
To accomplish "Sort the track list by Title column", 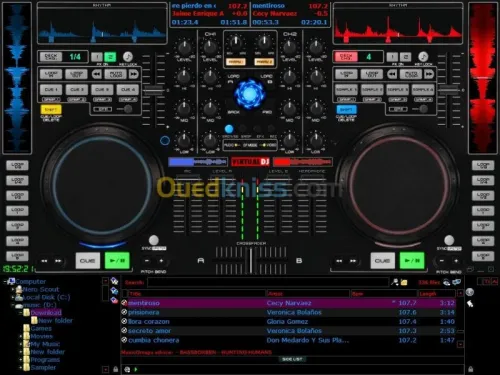I will (197, 294).
